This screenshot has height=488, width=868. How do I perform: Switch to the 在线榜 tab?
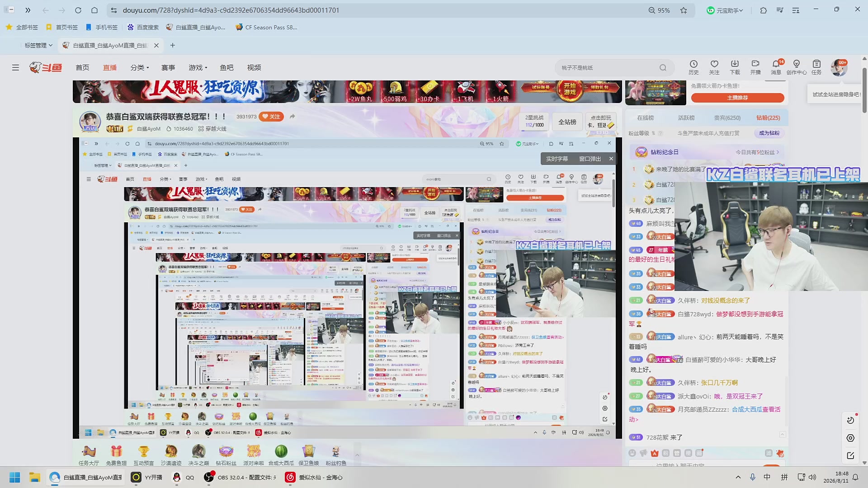tap(646, 118)
